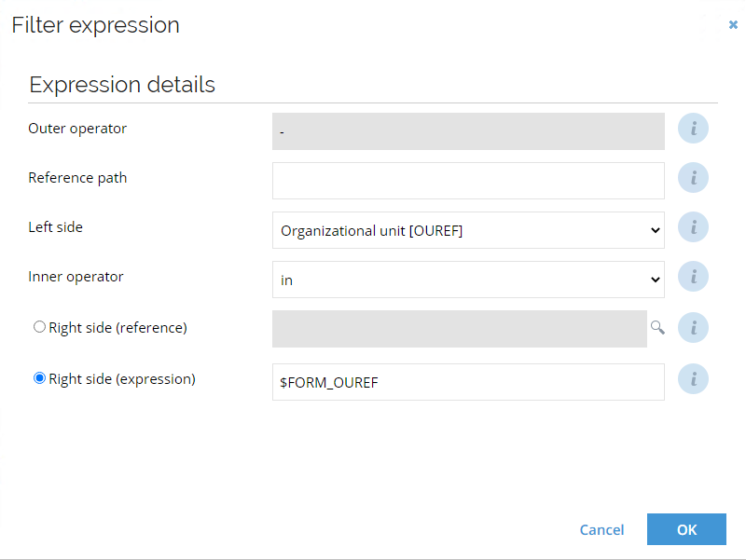This screenshot has height=560, width=746.
Task: Click the Filter expression dialog title
Action: pyautogui.click(x=96, y=25)
